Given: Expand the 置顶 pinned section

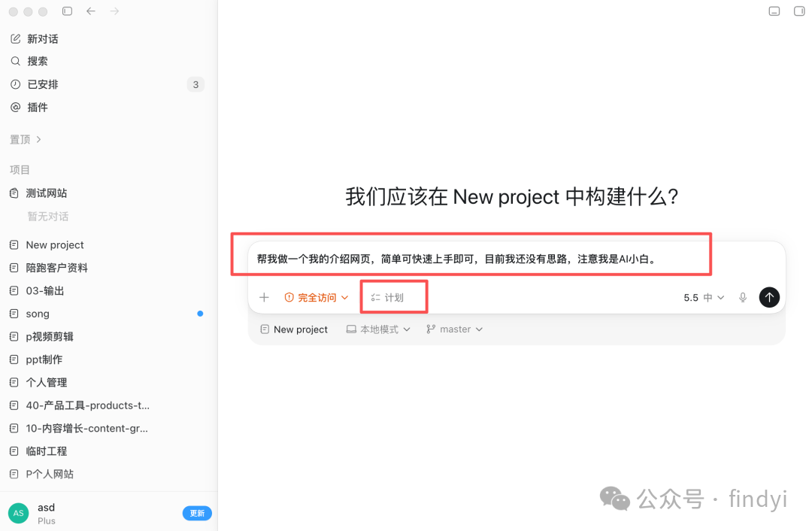Looking at the screenshot, I should pyautogui.click(x=26, y=139).
